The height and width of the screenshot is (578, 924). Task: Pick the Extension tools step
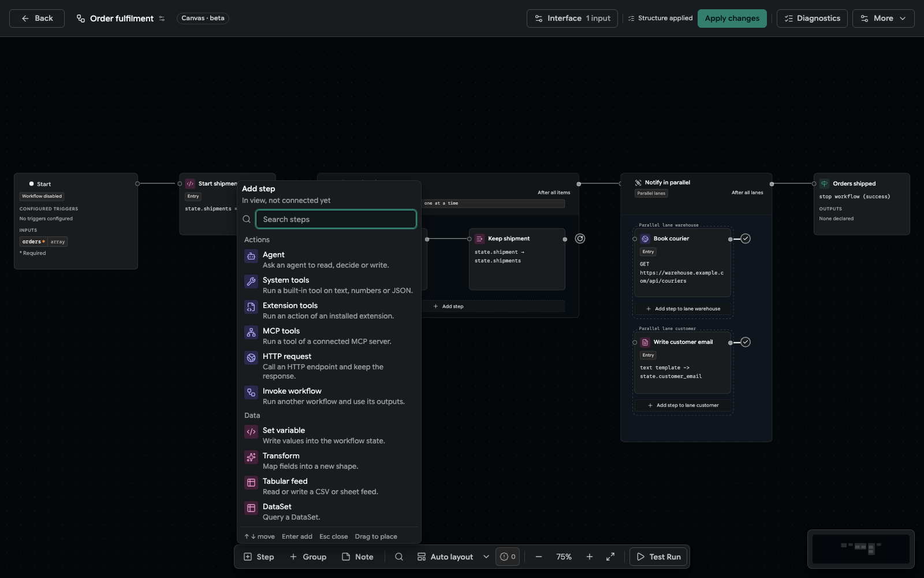329,310
